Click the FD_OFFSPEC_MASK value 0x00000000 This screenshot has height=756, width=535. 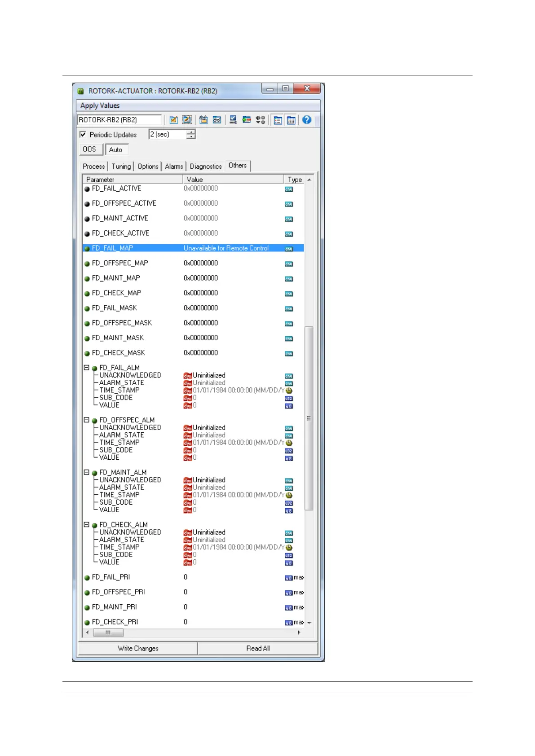tap(201, 323)
